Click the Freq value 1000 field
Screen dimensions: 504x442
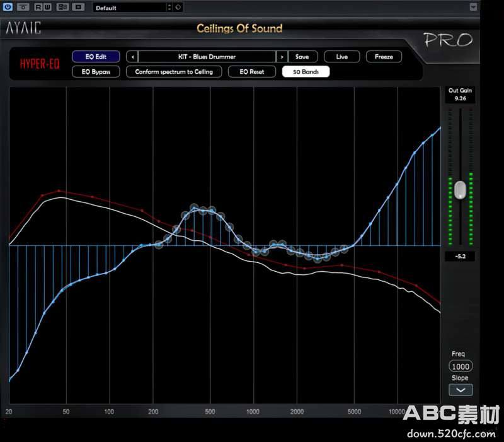point(461,366)
